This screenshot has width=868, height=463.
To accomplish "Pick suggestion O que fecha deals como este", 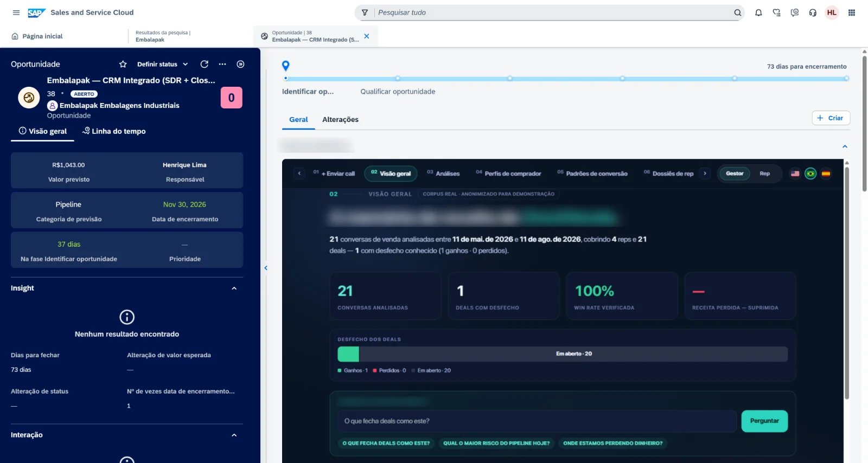I will click(x=386, y=443).
